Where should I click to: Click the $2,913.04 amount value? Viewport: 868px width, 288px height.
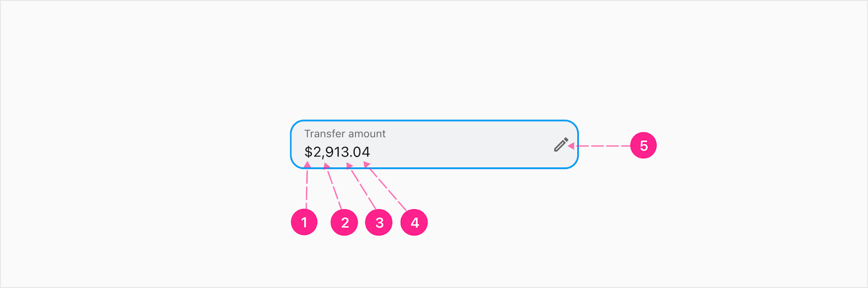(337, 152)
